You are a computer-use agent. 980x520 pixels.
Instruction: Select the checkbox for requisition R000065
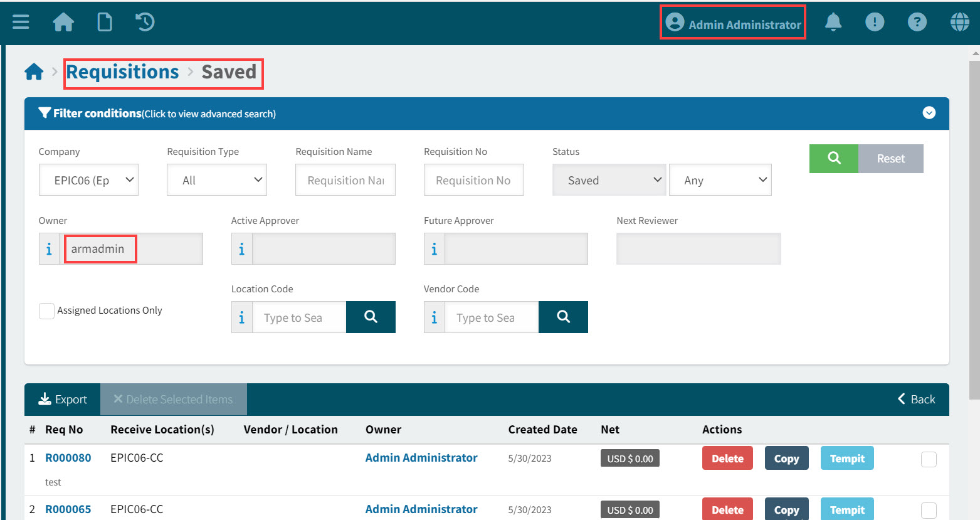tap(929, 510)
